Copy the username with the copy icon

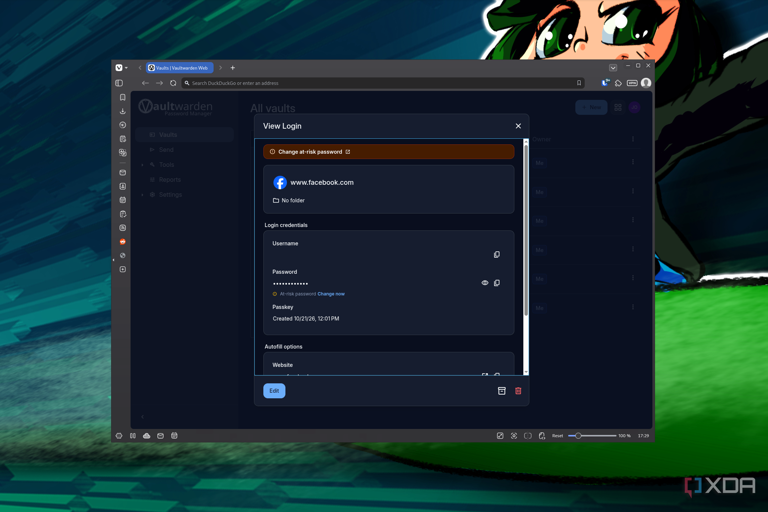click(497, 254)
